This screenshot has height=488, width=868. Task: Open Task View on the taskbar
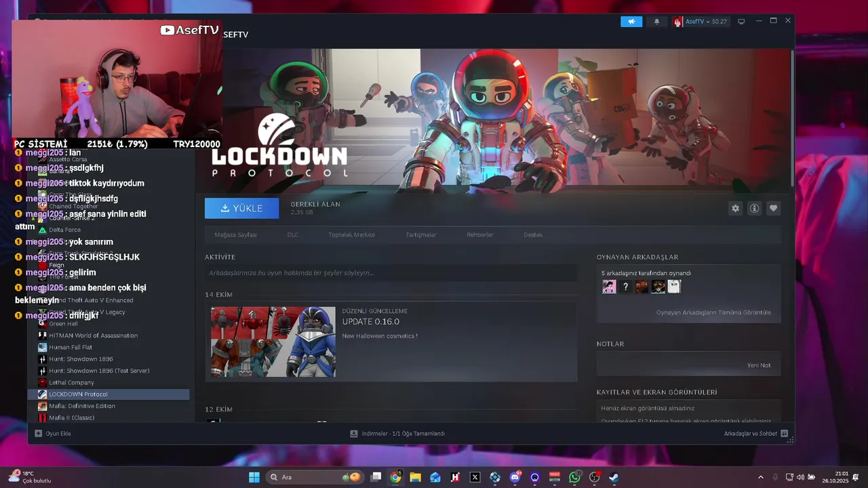point(376,477)
